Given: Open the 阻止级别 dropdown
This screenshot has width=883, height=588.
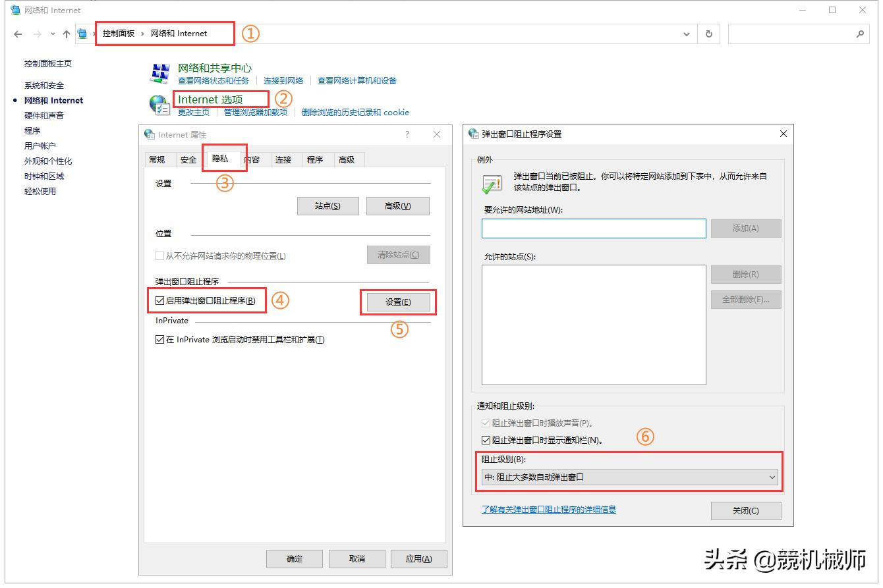Looking at the screenshot, I should coord(629,477).
